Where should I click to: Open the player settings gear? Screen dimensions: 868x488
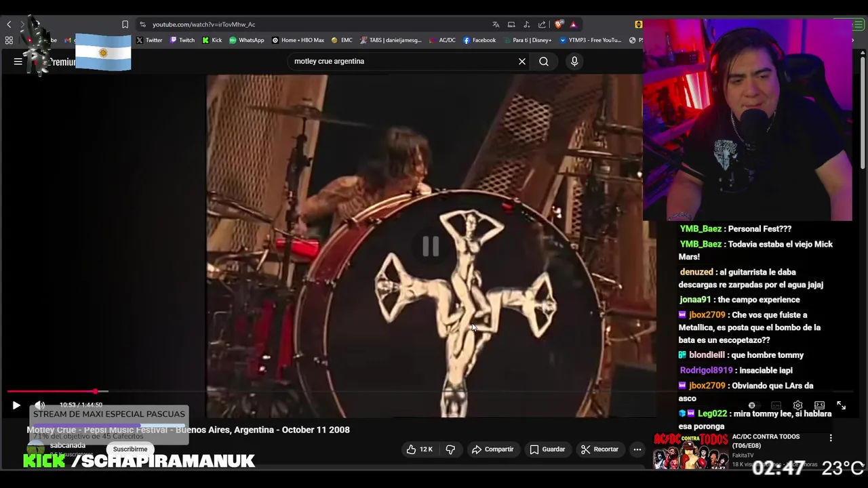coord(797,405)
